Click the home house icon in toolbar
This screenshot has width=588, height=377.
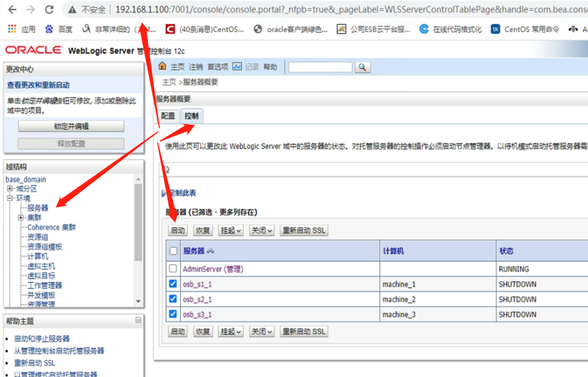point(162,66)
